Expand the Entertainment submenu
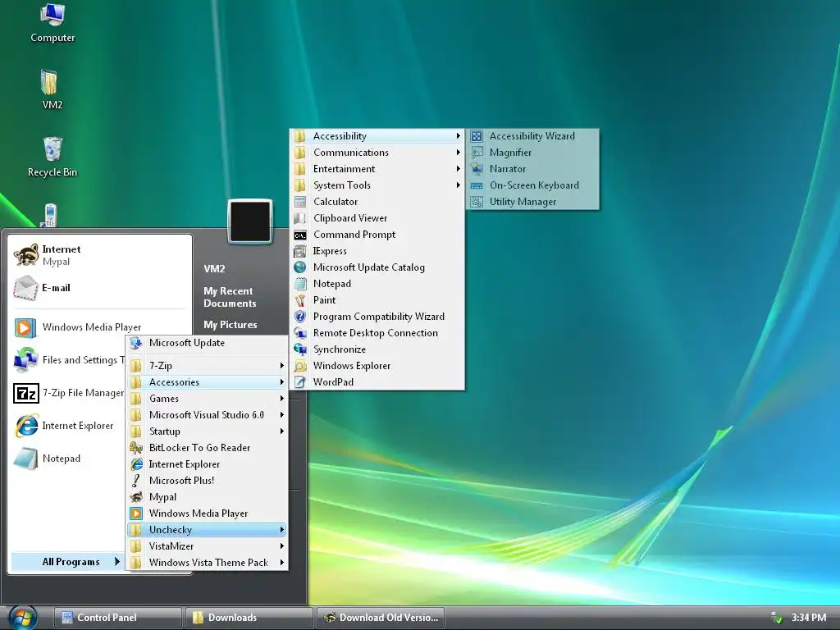 tap(377, 169)
